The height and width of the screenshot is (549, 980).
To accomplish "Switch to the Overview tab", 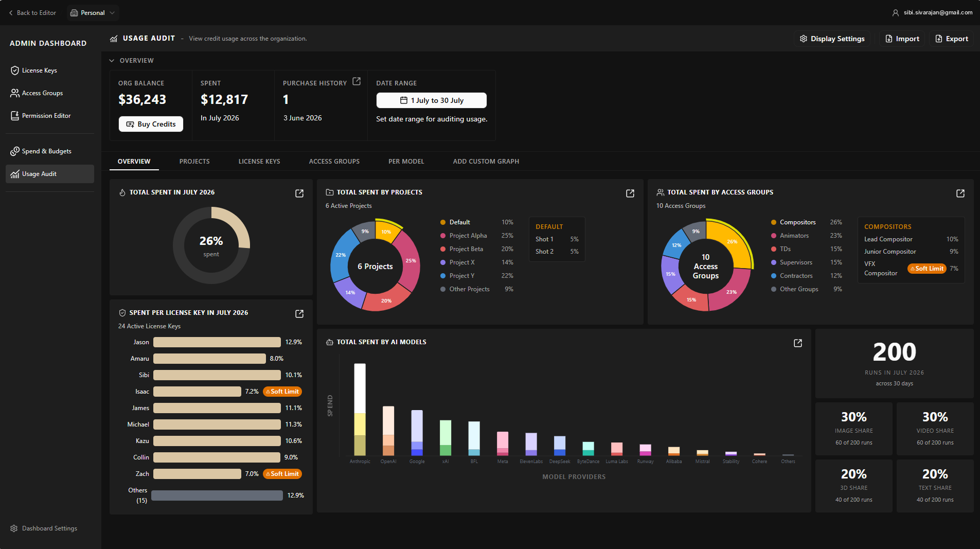I will 134,162.
